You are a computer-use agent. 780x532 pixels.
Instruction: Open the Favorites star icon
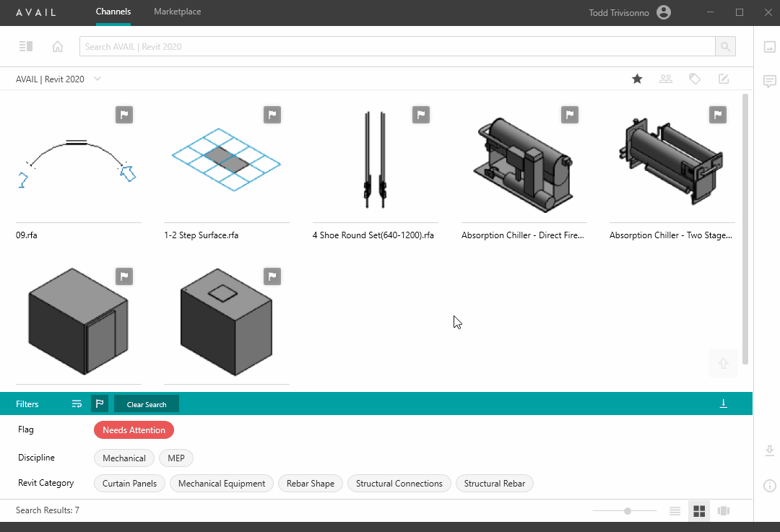coord(637,79)
